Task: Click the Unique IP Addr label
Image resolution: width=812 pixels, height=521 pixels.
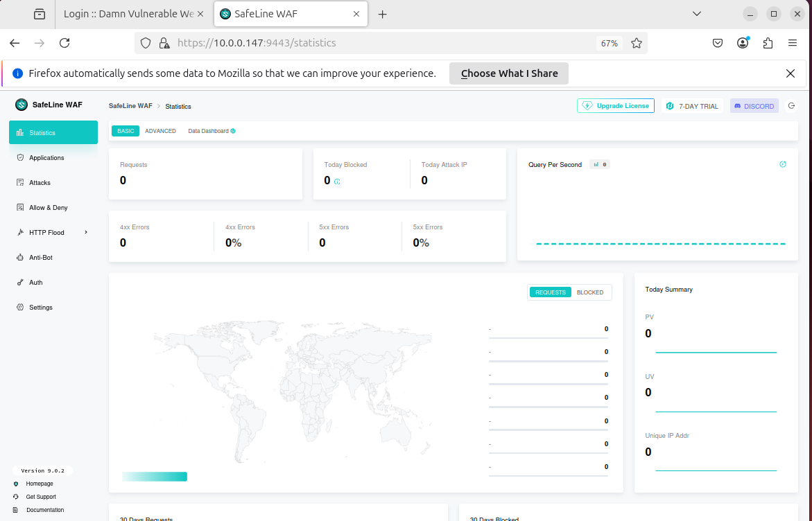Action: point(667,436)
